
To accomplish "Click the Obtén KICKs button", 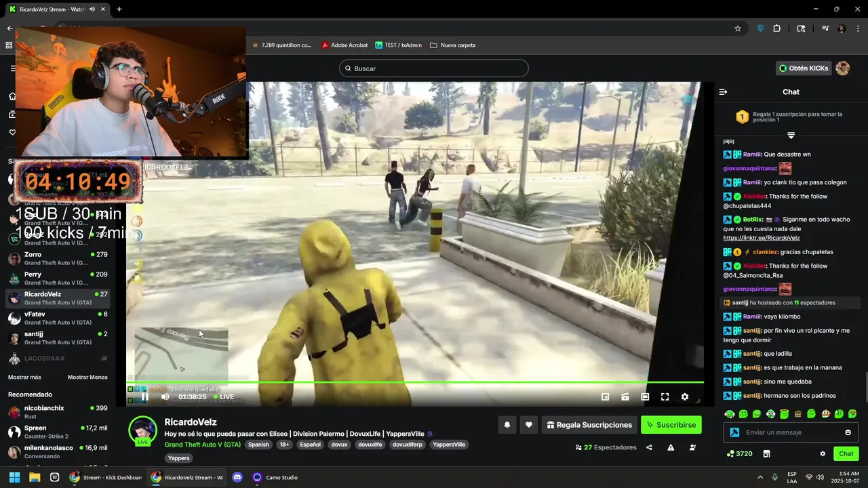I will [x=804, y=68].
